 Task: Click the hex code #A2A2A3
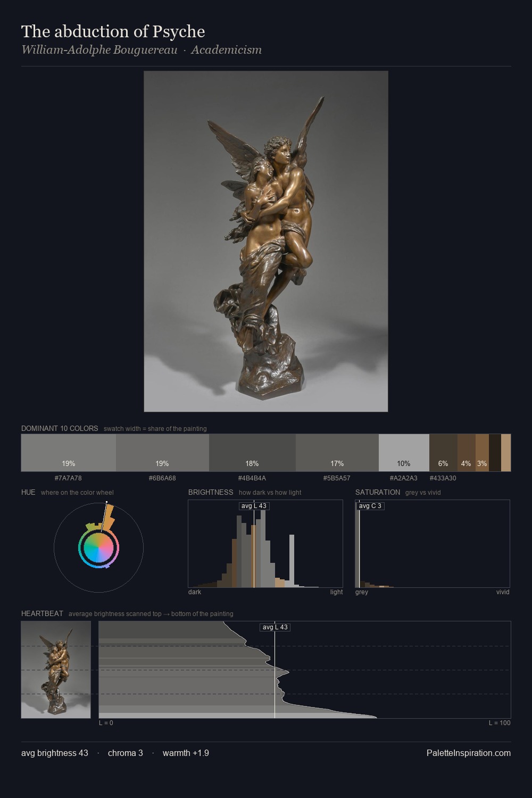tap(404, 478)
